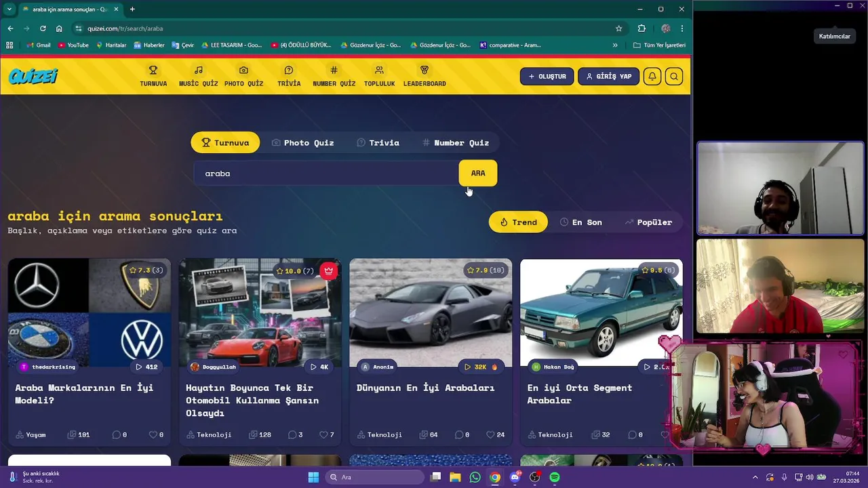
Task: Open Photo Quiz camera icon in header
Action: click(243, 70)
